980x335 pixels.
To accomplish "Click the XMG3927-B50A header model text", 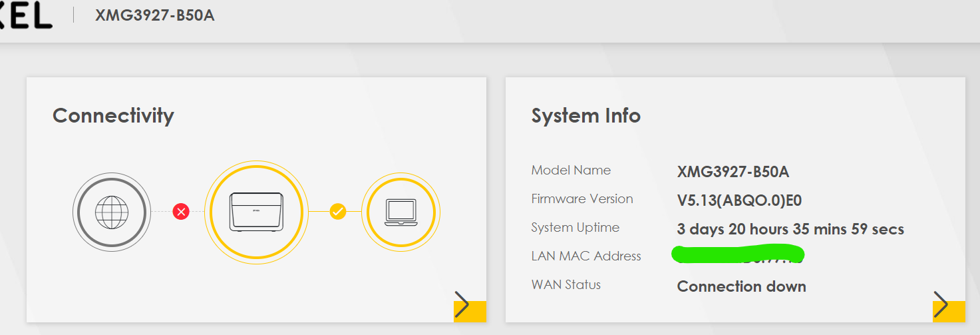I will 154,16.
